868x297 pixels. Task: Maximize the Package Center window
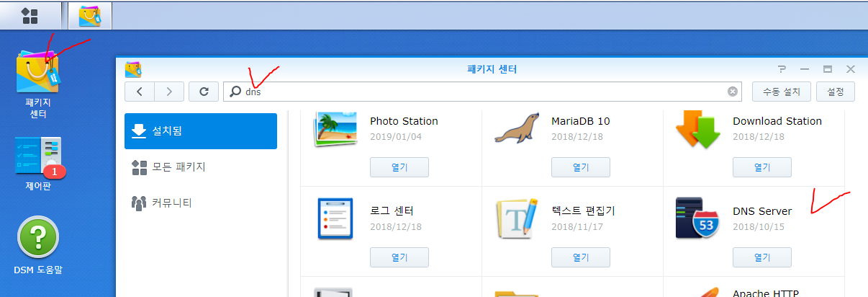coord(828,69)
